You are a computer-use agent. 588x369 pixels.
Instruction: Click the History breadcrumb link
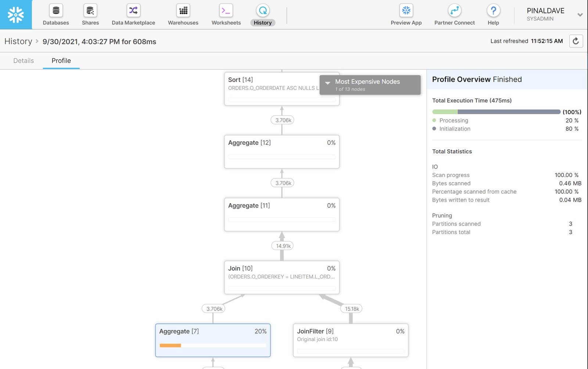pyautogui.click(x=18, y=41)
